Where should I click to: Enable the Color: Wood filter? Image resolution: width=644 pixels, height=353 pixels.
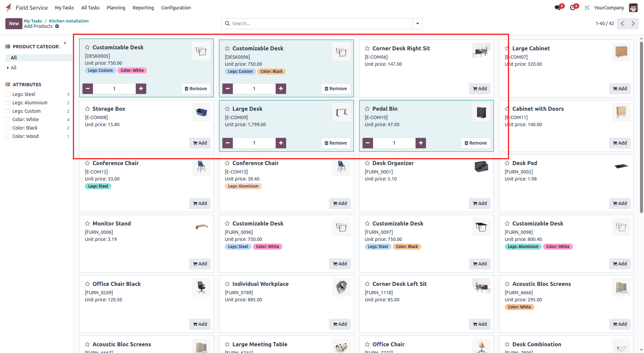tap(8, 136)
